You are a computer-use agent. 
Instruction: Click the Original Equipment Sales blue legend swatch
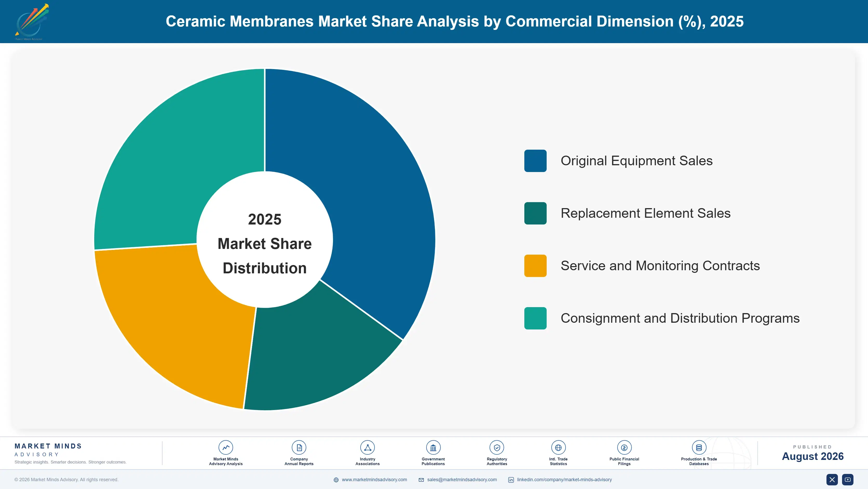pos(535,161)
